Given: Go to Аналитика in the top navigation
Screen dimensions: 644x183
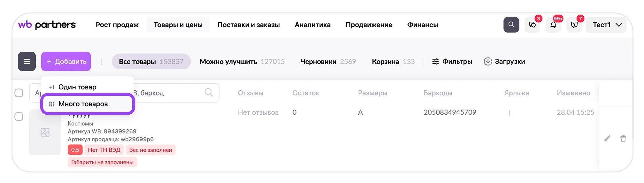Looking at the screenshot, I should [313, 25].
